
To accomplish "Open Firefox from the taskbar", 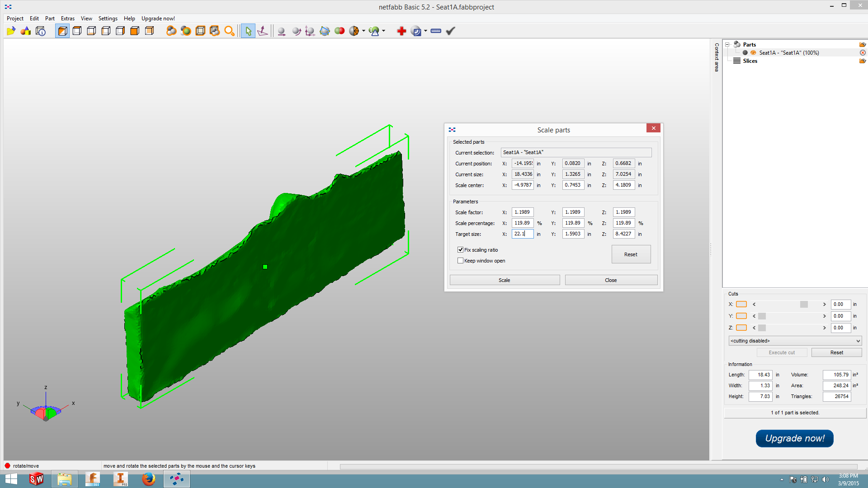I will (148, 479).
